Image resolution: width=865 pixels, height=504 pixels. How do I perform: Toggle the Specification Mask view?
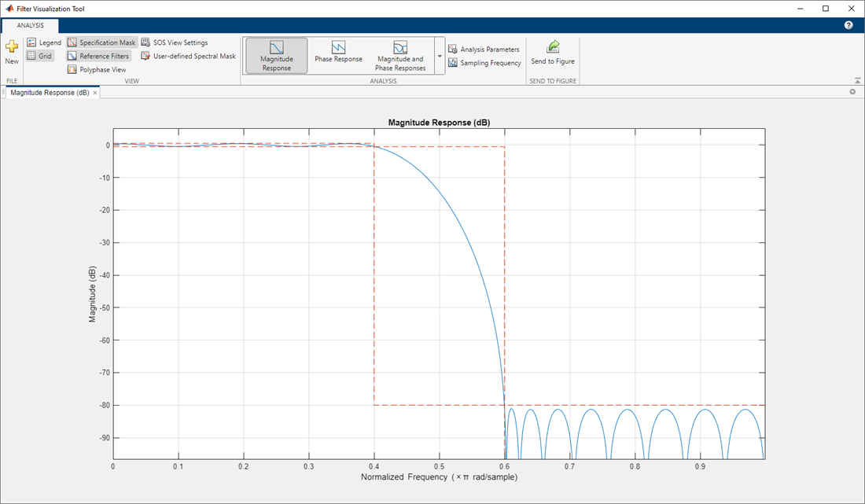pyautogui.click(x=102, y=42)
